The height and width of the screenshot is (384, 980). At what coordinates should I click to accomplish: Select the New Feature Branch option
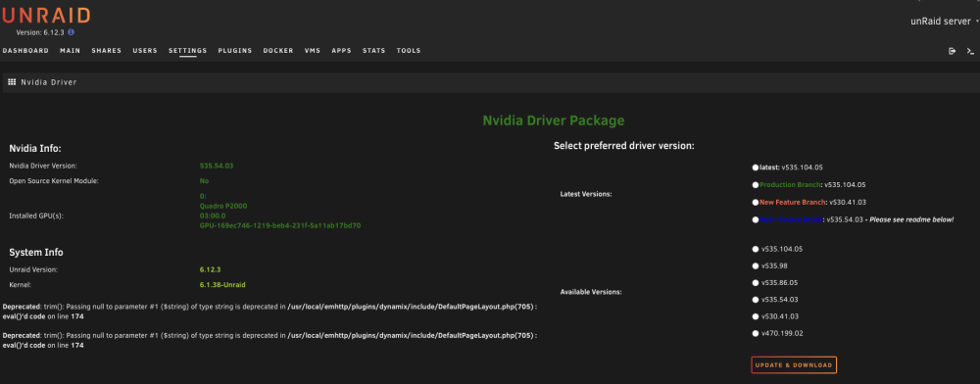(756, 203)
